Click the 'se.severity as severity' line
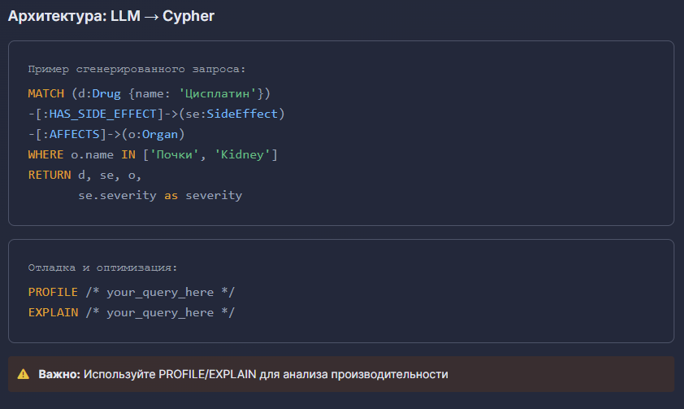 (x=160, y=195)
